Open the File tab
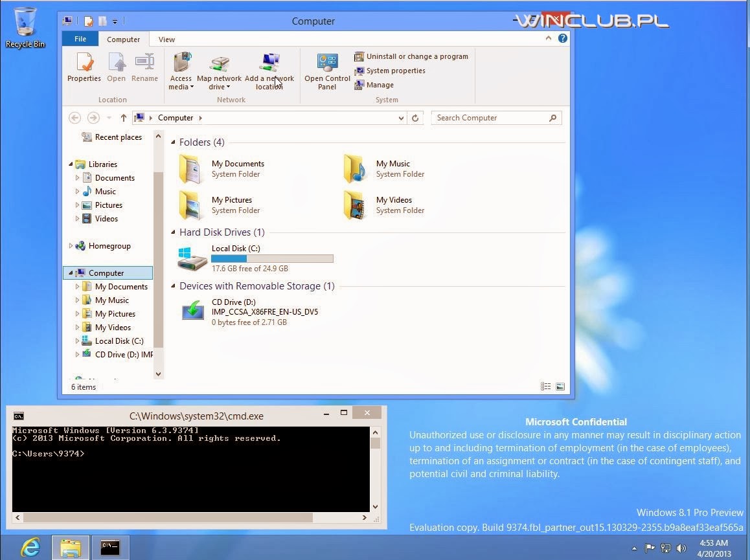 tap(80, 39)
